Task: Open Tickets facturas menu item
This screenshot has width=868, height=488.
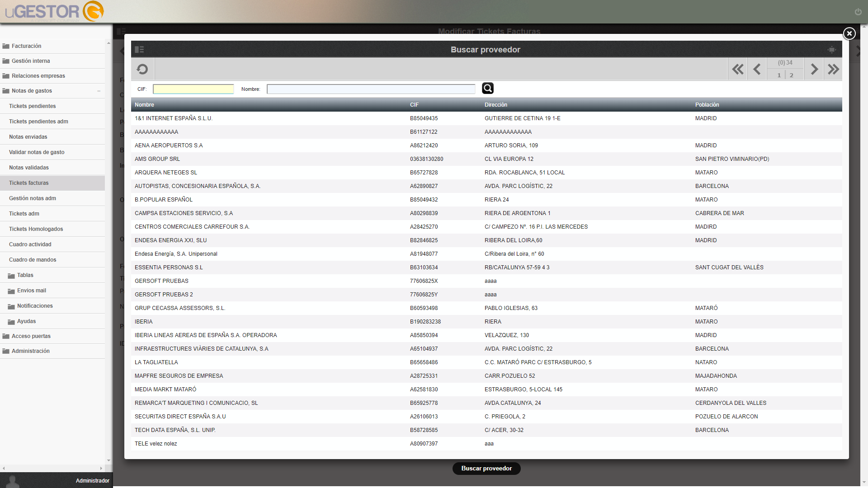Action: [x=52, y=183]
